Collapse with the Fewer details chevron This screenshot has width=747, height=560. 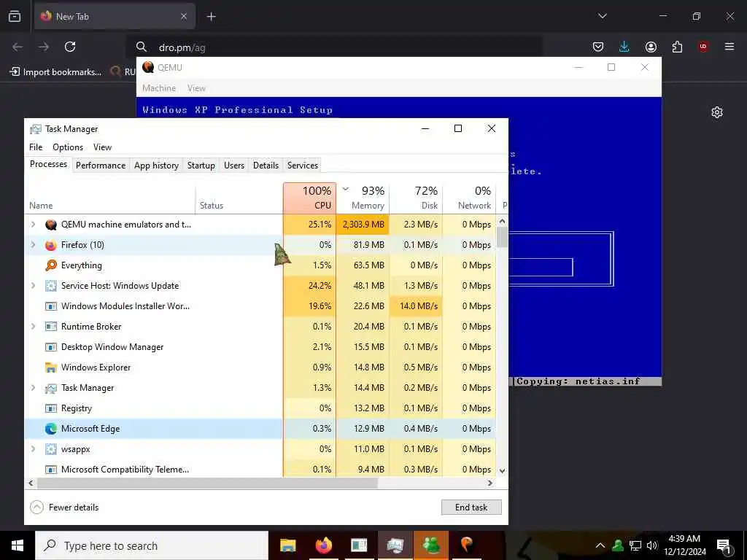pyautogui.click(x=36, y=507)
